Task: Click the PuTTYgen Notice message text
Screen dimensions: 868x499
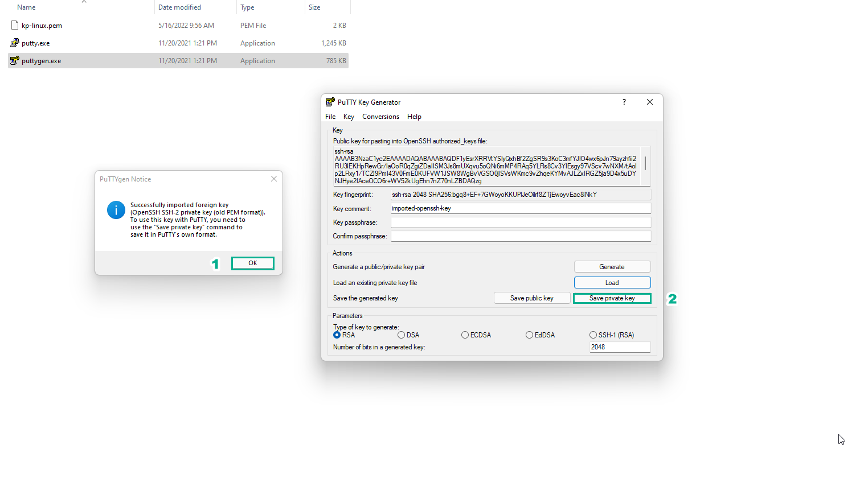Action: pyautogui.click(x=198, y=220)
